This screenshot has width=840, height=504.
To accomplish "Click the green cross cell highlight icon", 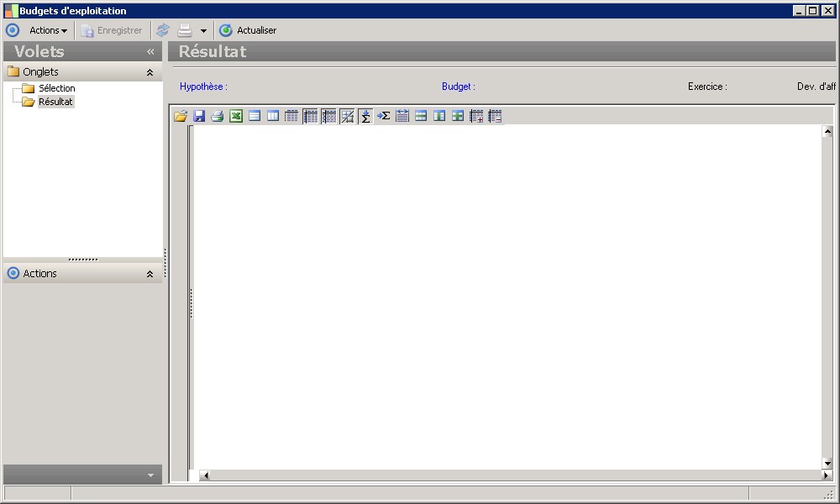I will [x=458, y=116].
